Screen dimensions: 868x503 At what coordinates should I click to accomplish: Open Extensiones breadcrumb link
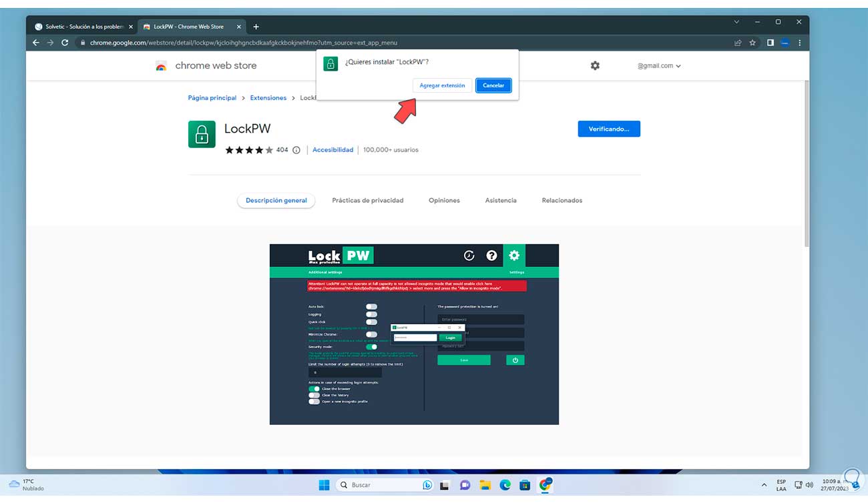tap(268, 98)
